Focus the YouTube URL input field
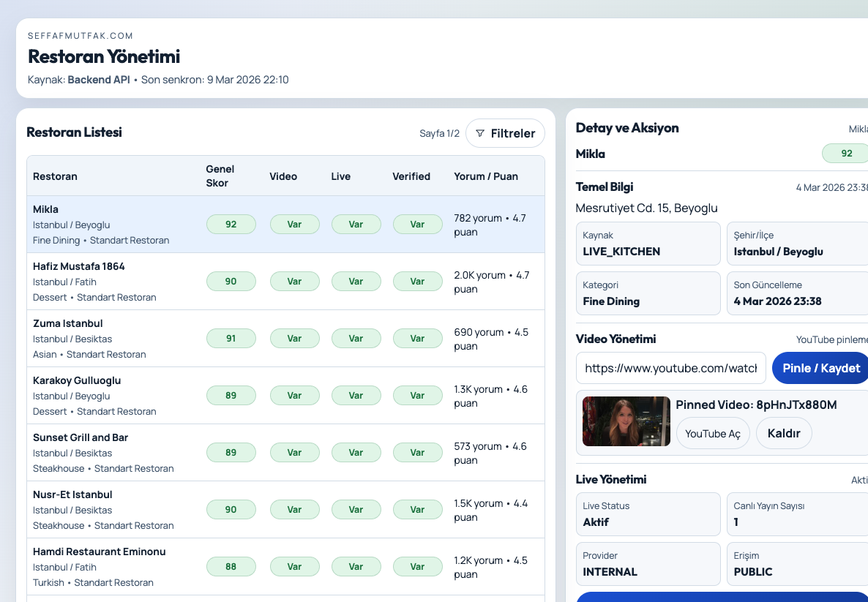This screenshot has width=868, height=602. tap(671, 368)
